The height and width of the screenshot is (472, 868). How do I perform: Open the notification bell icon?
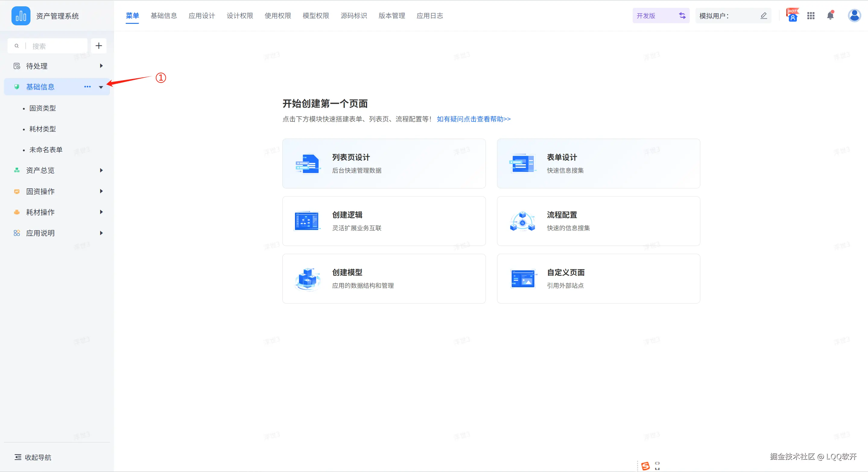830,16
